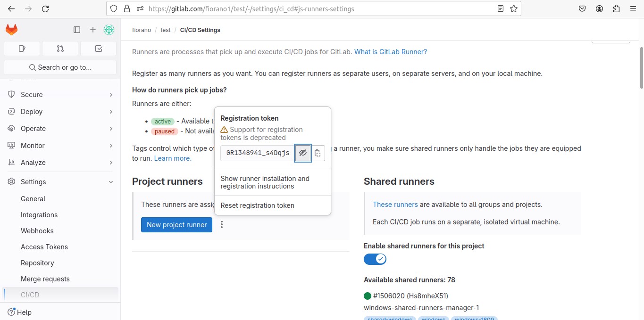Click the green active badge
This screenshot has height=320, width=644.
pyautogui.click(x=163, y=122)
